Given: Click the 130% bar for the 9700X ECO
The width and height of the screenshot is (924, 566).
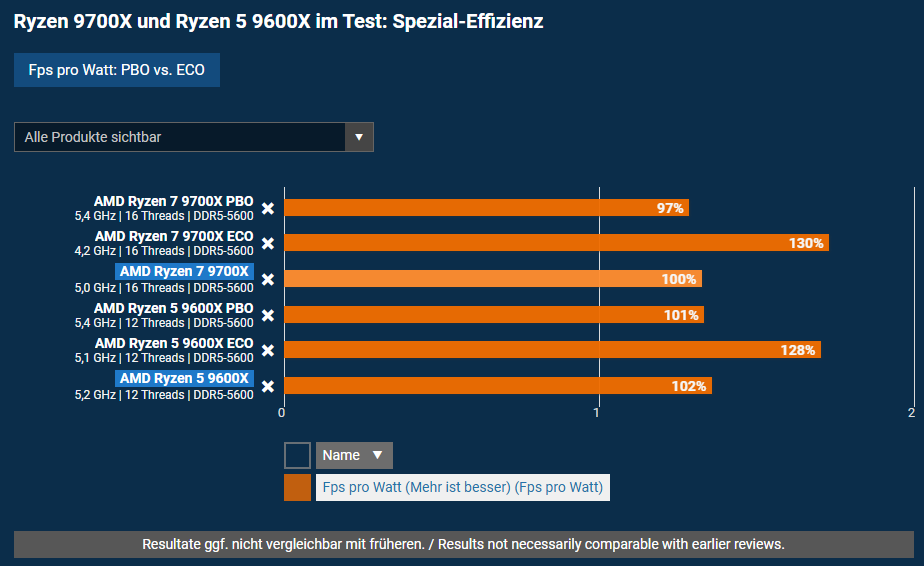Looking at the screenshot, I should coord(556,242).
